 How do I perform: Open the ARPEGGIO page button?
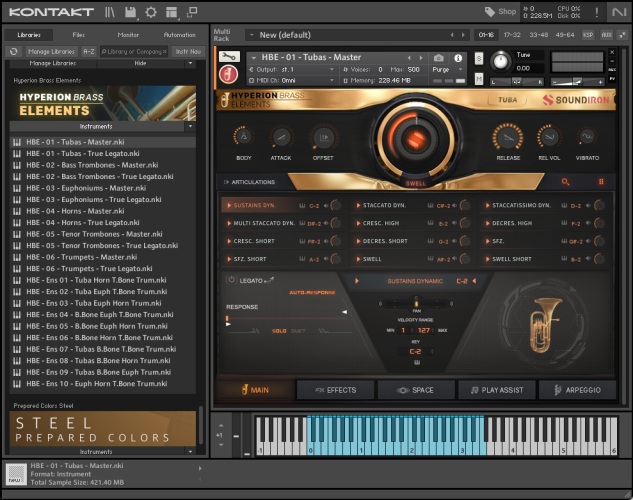click(x=578, y=390)
